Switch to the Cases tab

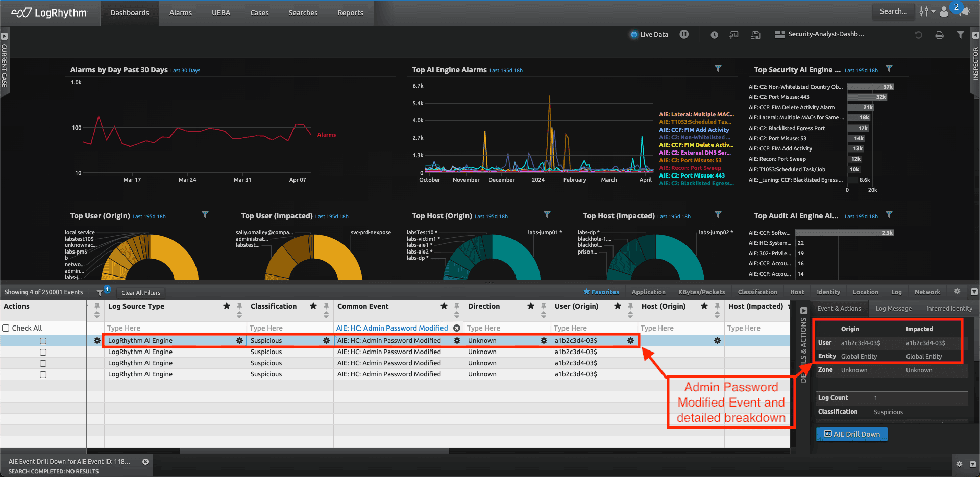point(259,13)
